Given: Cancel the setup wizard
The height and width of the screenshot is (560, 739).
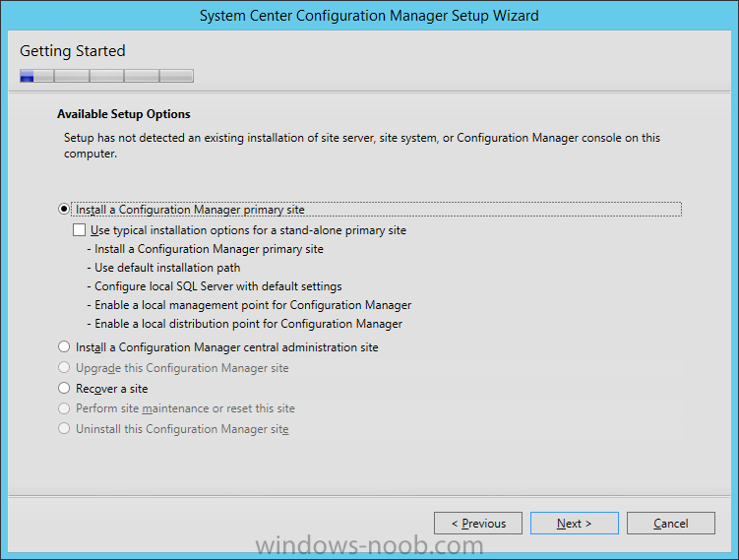Looking at the screenshot, I should click(671, 524).
